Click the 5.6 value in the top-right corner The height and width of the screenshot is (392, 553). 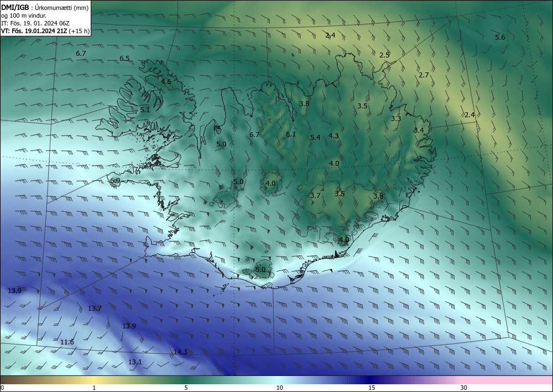click(500, 38)
